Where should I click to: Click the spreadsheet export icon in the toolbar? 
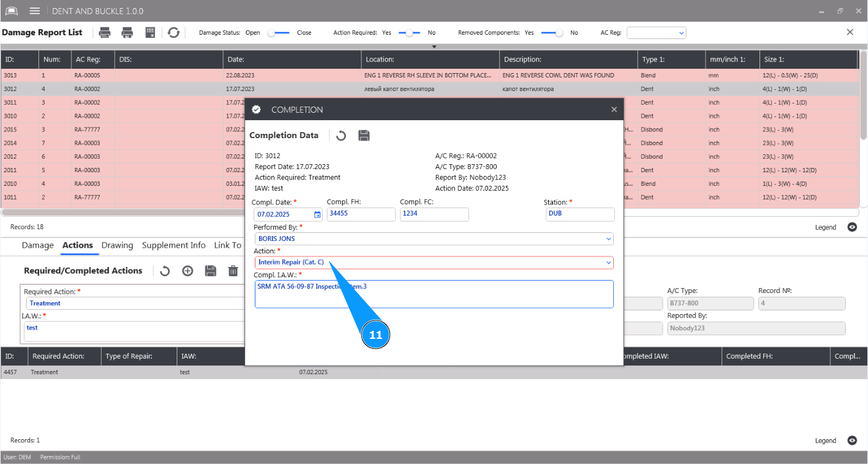149,33
